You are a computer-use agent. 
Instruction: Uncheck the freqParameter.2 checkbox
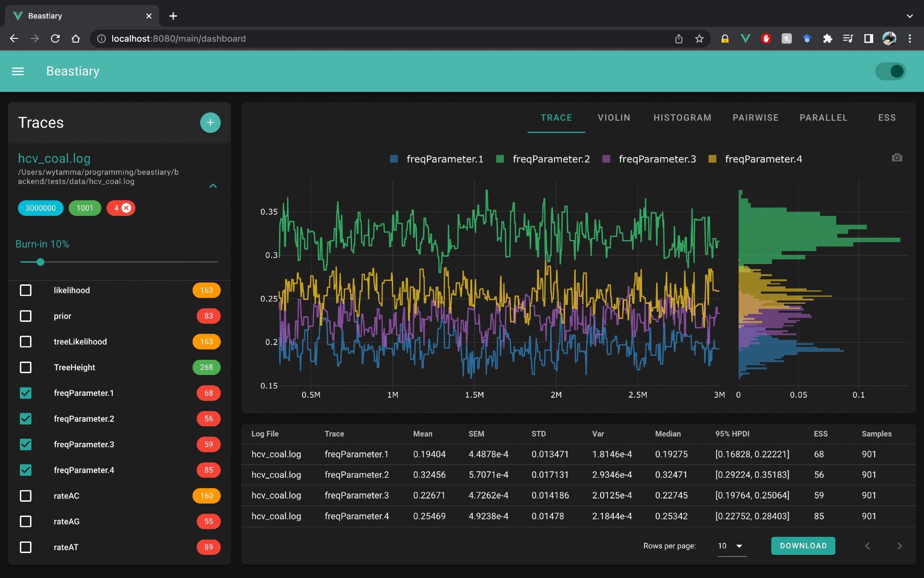(26, 418)
